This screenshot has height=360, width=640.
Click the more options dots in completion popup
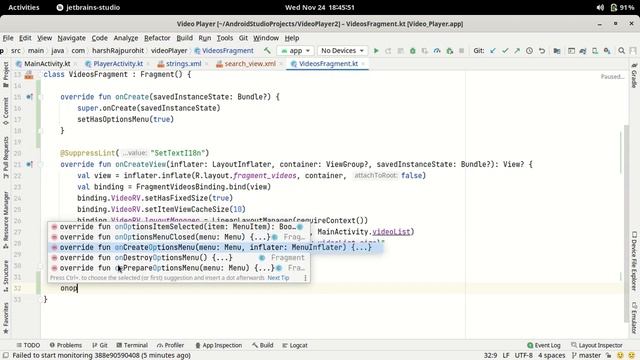coord(305,278)
